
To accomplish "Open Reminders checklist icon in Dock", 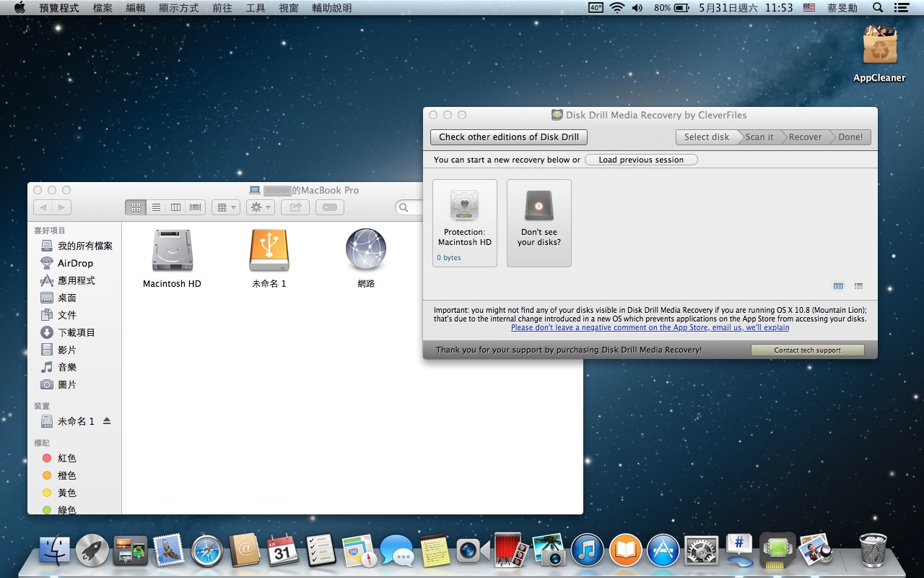I will pos(321,551).
